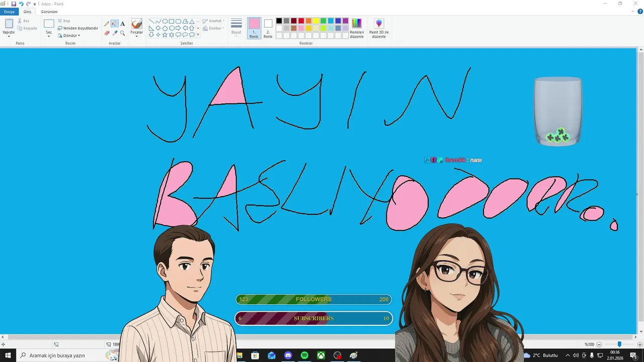Select the Eraser tool
644x362 pixels.
tap(107, 33)
